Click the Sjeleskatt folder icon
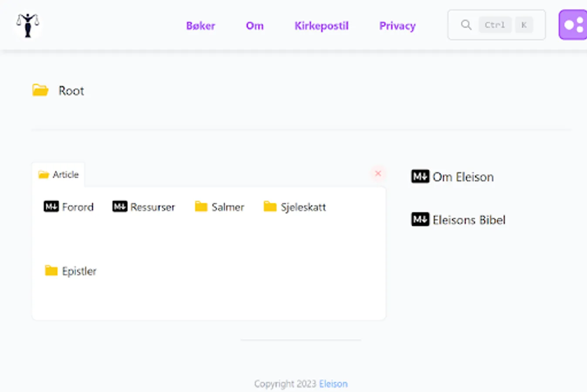587x392 pixels. (x=270, y=206)
